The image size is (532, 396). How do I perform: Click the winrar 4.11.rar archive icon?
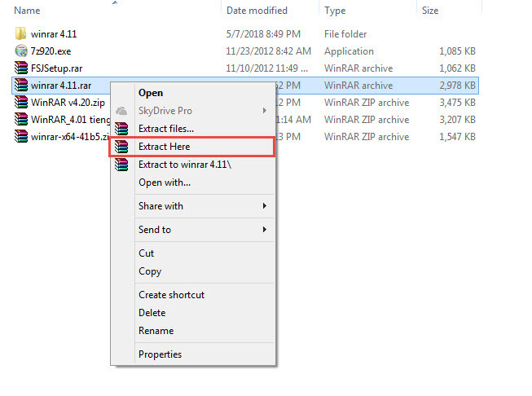coord(20,86)
